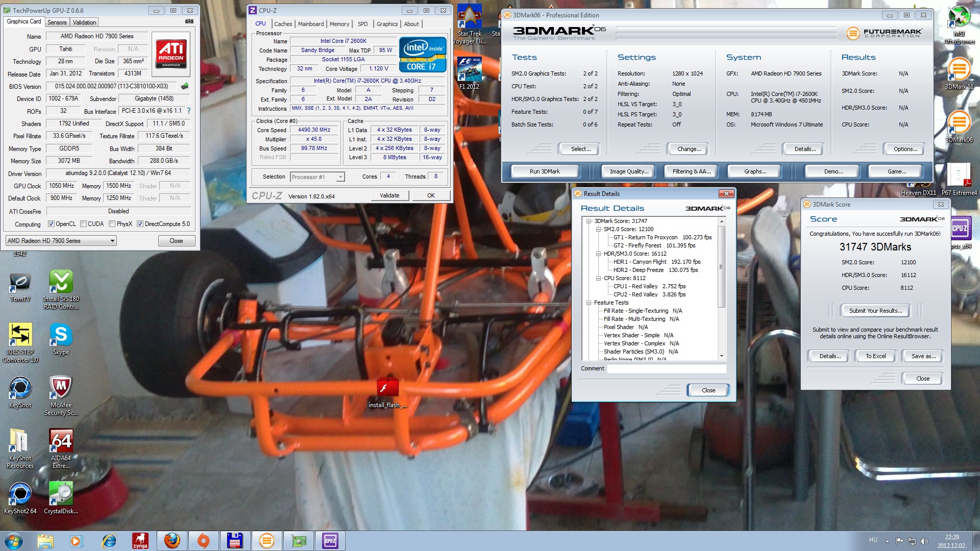
Task: Click scroll down arrow in Result Details
Action: click(721, 356)
